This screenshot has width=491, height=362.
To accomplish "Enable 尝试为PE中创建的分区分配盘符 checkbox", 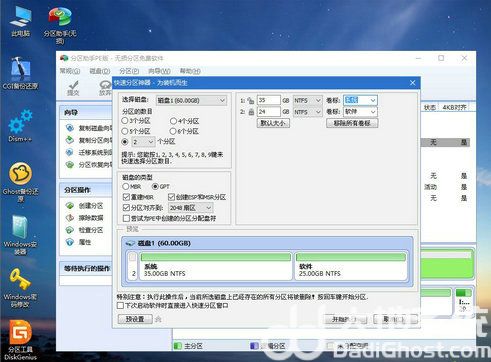I will coord(126,218).
